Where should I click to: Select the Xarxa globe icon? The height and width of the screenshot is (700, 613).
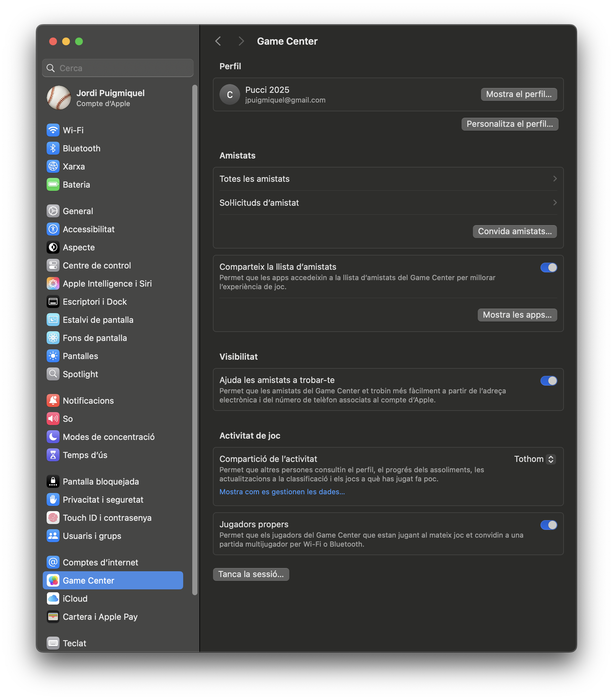[x=53, y=167]
